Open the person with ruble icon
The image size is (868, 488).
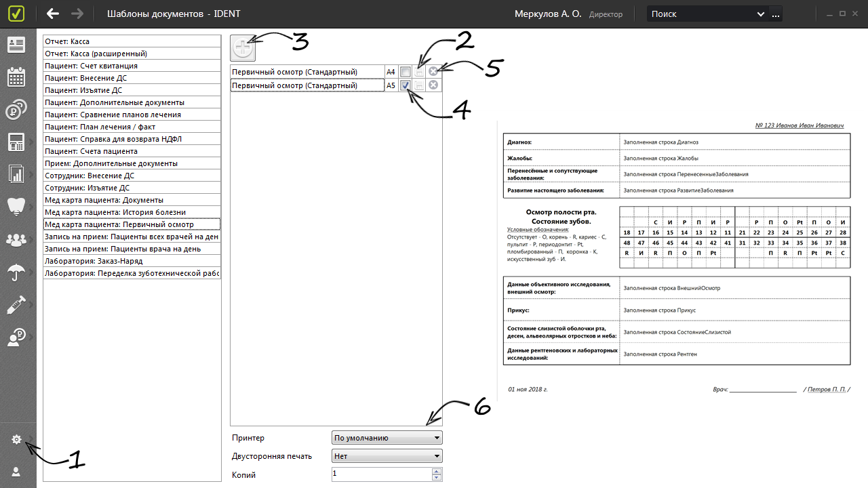click(x=16, y=338)
